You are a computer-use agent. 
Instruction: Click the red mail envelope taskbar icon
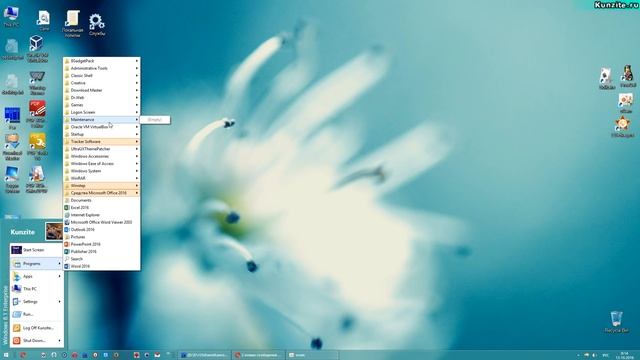click(157, 355)
